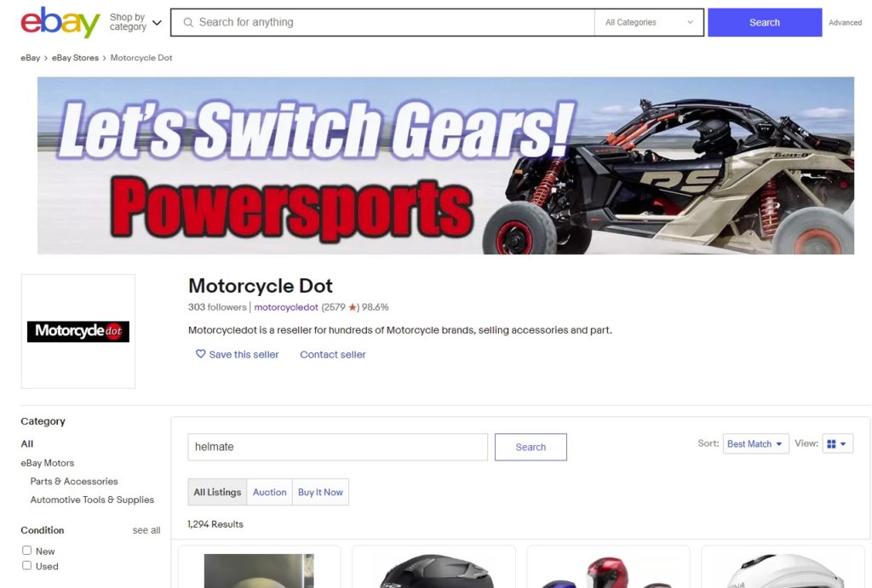The width and height of the screenshot is (872, 588).
Task: Click the blue Search button at top
Action: (x=765, y=22)
